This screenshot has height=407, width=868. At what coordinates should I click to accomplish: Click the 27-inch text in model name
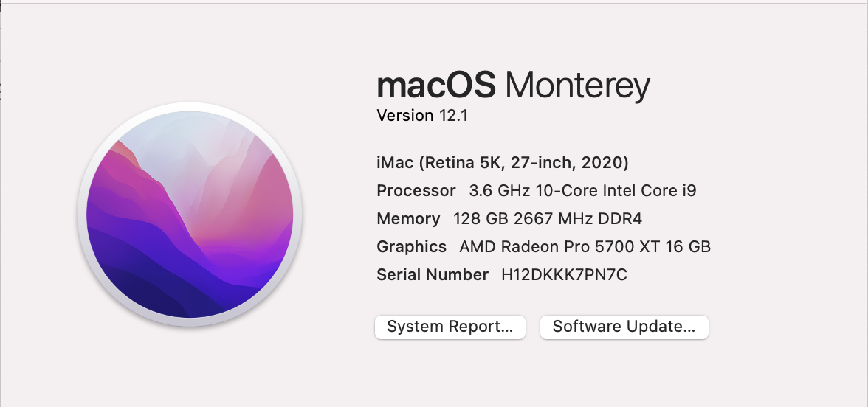pos(542,162)
